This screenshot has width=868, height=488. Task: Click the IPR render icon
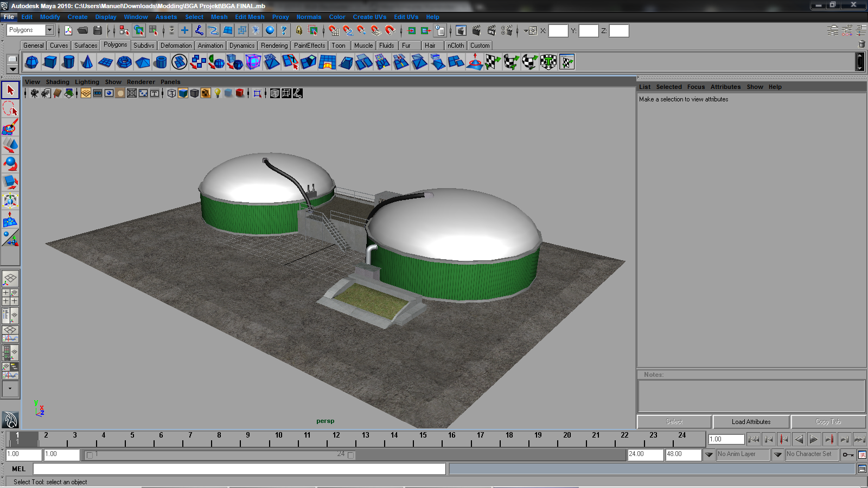[x=492, y=30]
